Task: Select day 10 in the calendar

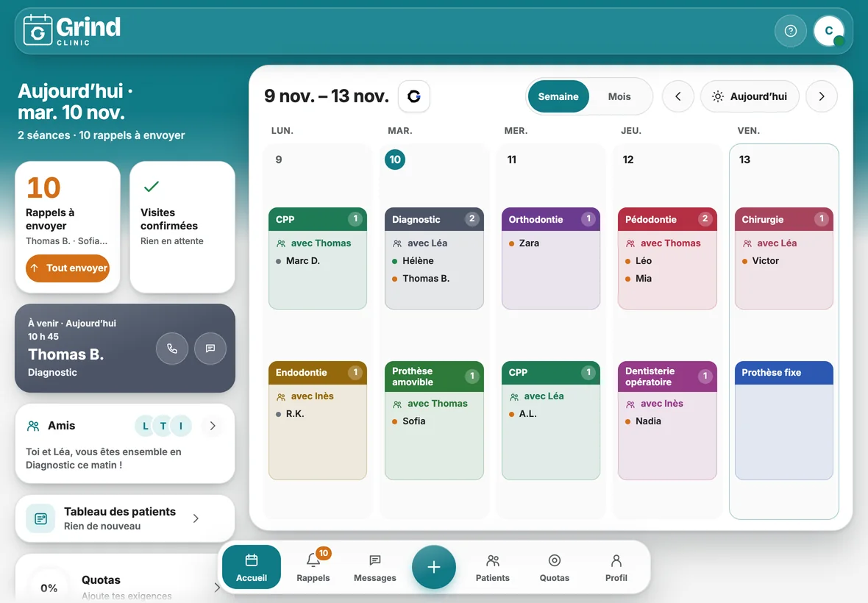Action: click(x=395, y=160)
